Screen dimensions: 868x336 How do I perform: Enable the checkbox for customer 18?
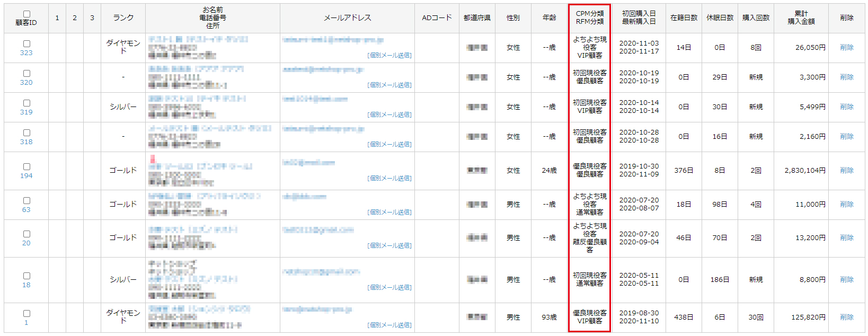pos(26,276)
